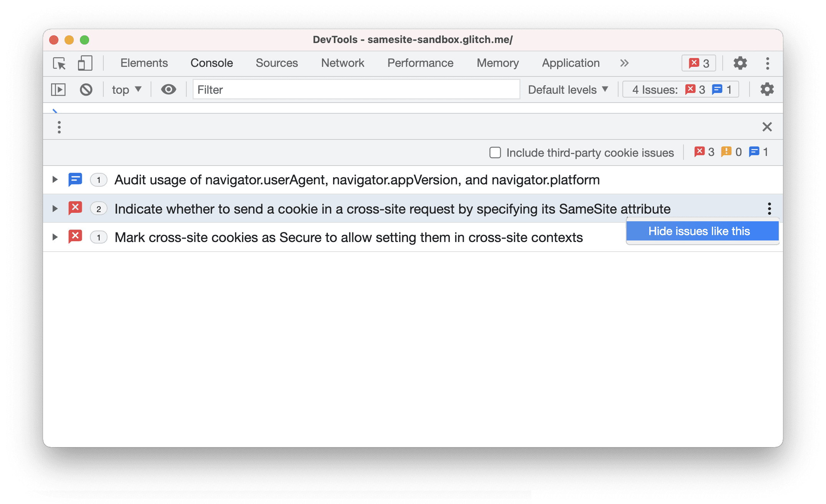This screenshot has height=504, width=826.
Task: Toggle visibility eye icon in console toolbar
Action: (x=167, y=89)
